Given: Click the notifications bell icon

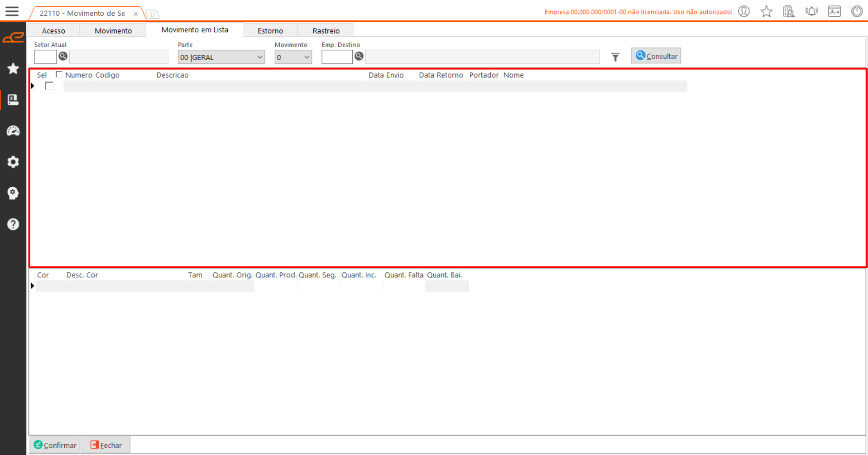Looking at the screenshot, I should (x=811, y=11).
